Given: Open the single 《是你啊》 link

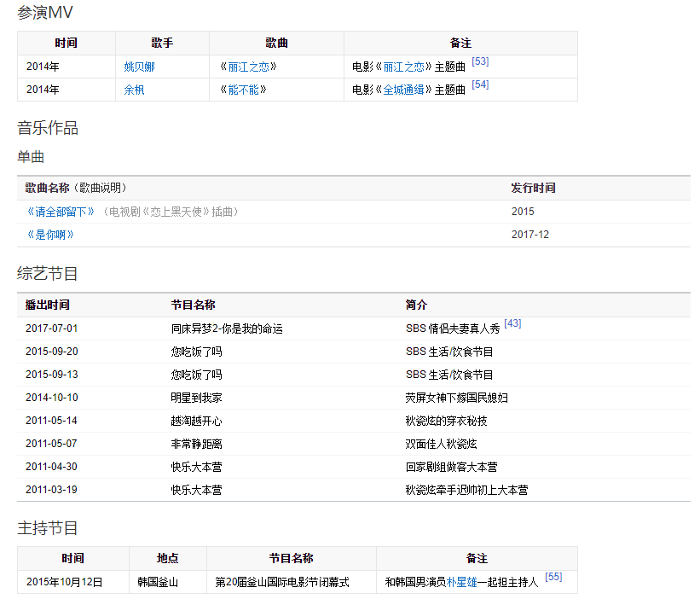Looking at the screenshot, I should (49, 235).
